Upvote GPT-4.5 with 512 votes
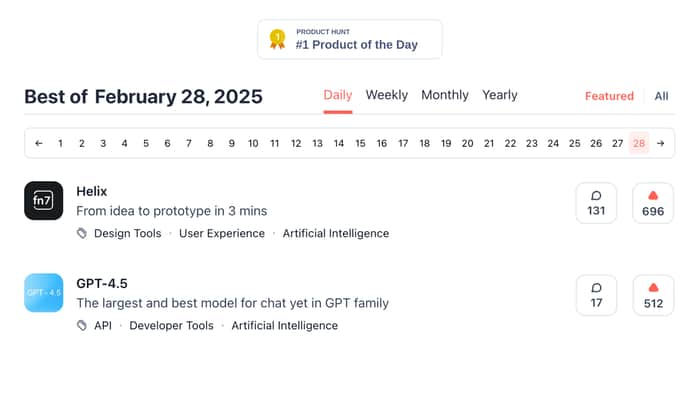Viewport: 700px width, 393px height. tap(653, 295)
